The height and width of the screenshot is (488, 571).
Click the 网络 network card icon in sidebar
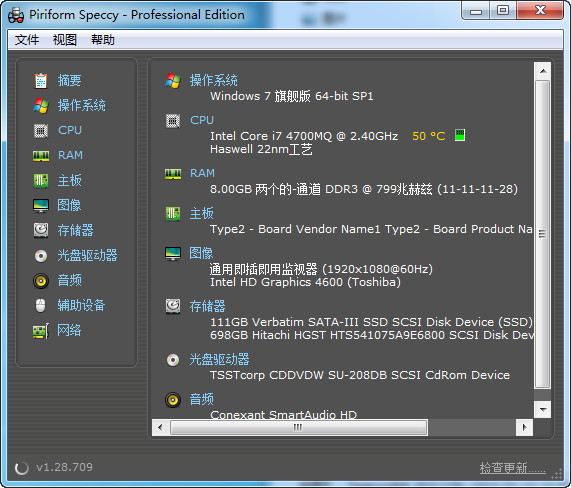click(x=41, y=331)
